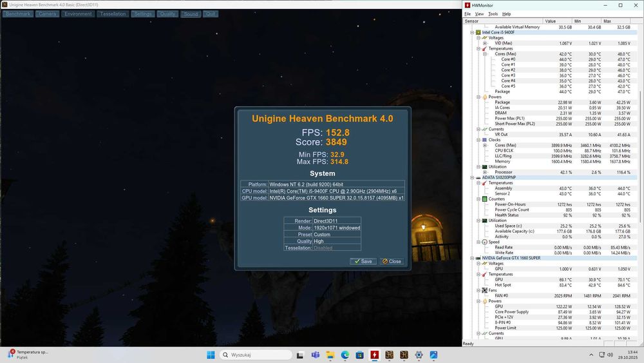Open the View menu in HWMonitor
This screenshot has width=644, height=363.
479,14
